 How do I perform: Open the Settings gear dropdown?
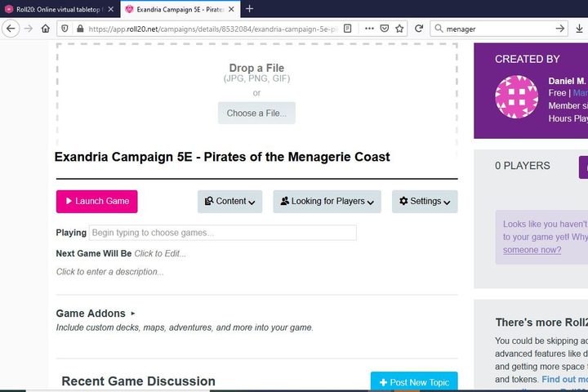coord(425,202)
